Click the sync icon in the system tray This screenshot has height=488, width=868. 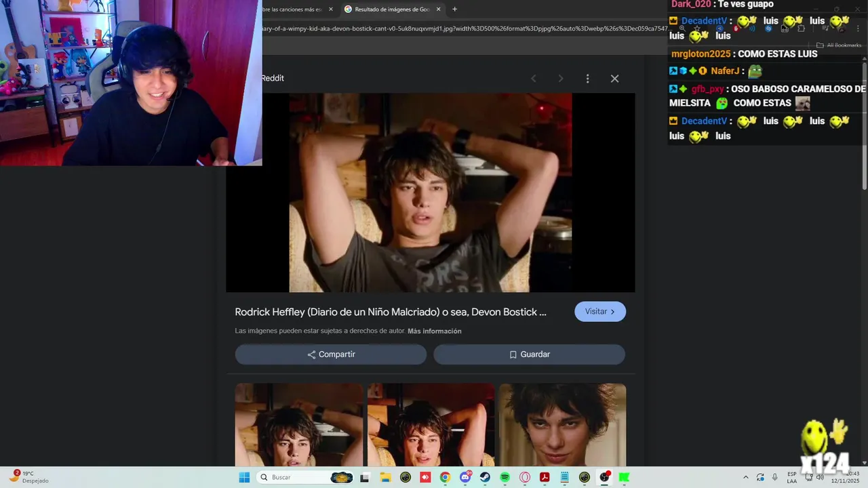click(760, 477)
